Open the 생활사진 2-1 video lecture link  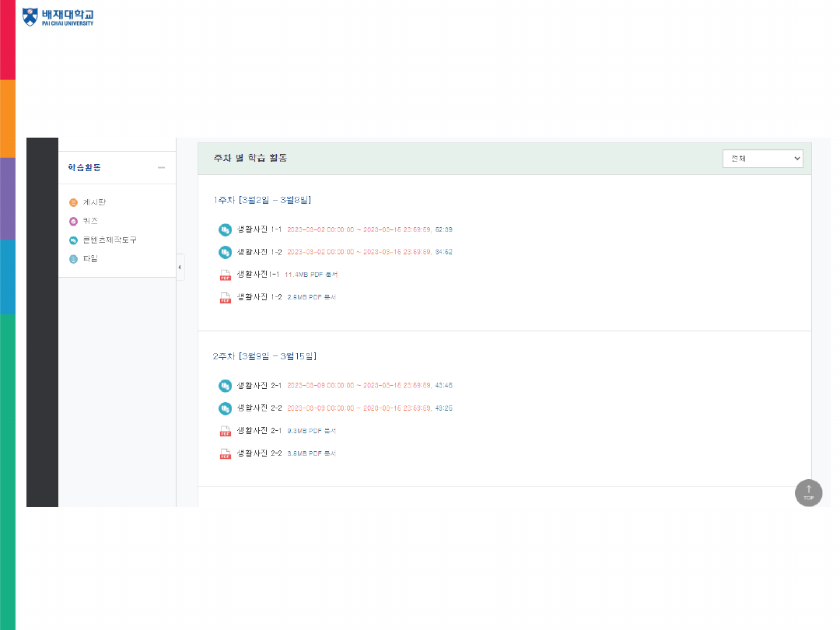click(x=259, y=385)
